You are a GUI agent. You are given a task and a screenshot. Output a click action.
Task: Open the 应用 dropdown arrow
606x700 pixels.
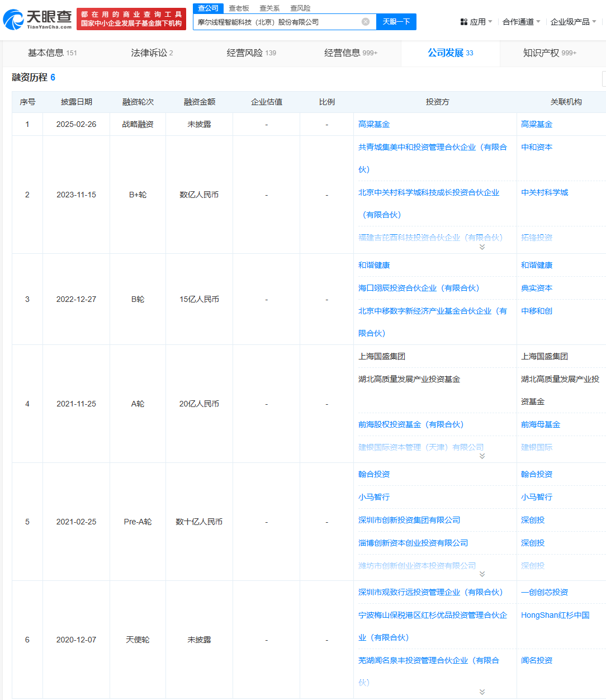click(490, 22)
